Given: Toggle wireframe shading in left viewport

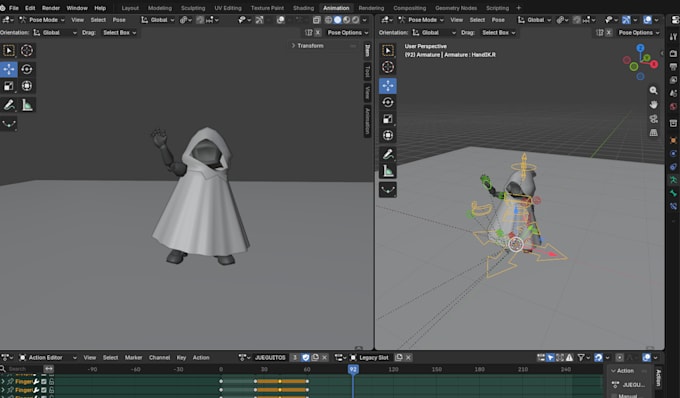Looking at the screenshot, I should [x=328, y=20].
